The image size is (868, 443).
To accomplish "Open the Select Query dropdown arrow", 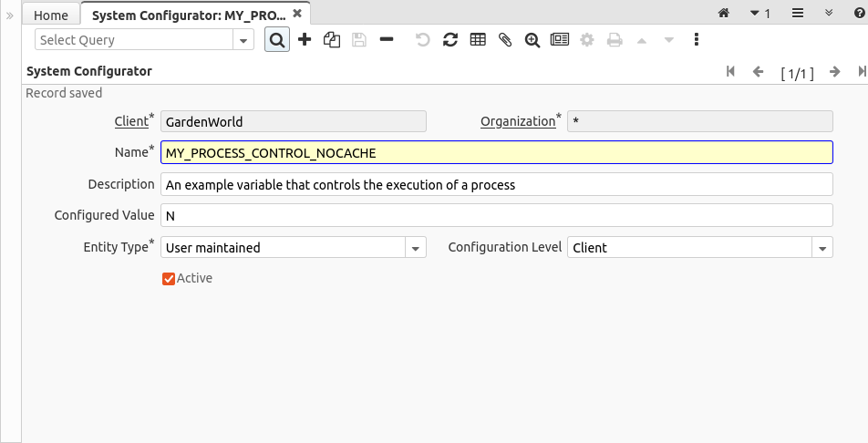I will pos(243,40).
